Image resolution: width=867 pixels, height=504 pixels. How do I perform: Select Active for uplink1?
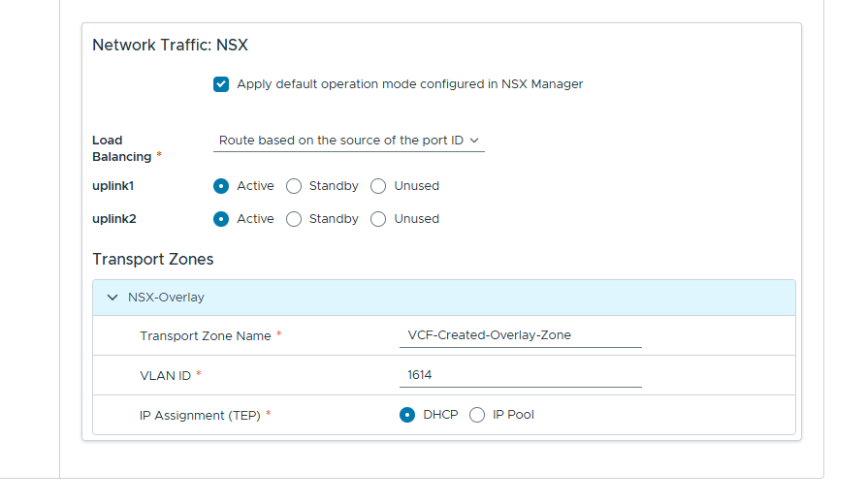click(x=221, y=186)
